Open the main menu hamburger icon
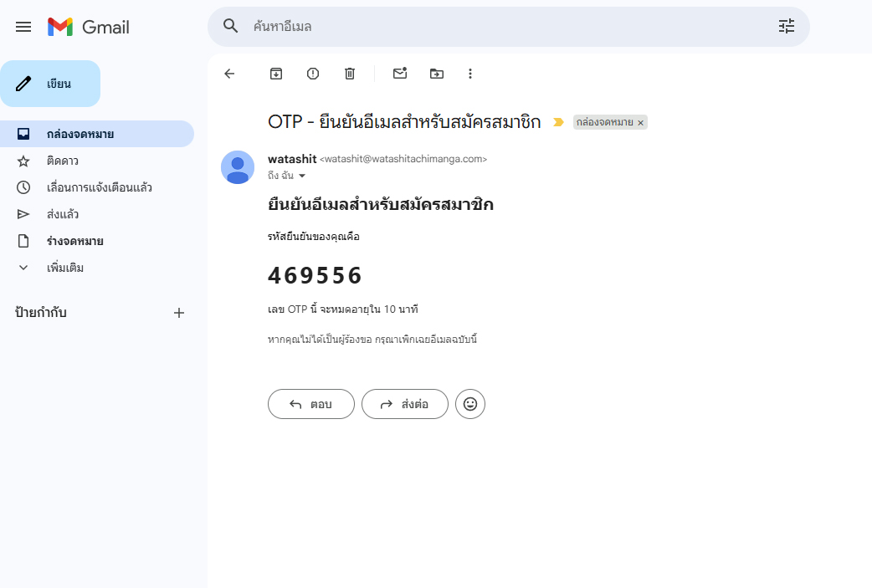 (x=23, y=27)
